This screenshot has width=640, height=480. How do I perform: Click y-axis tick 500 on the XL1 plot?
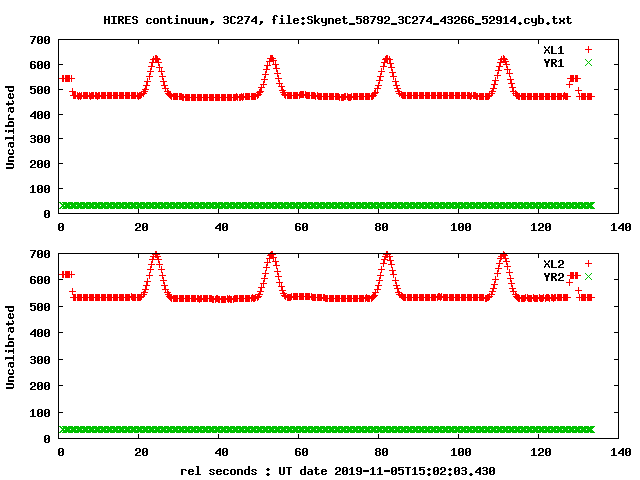click(40, 90)
